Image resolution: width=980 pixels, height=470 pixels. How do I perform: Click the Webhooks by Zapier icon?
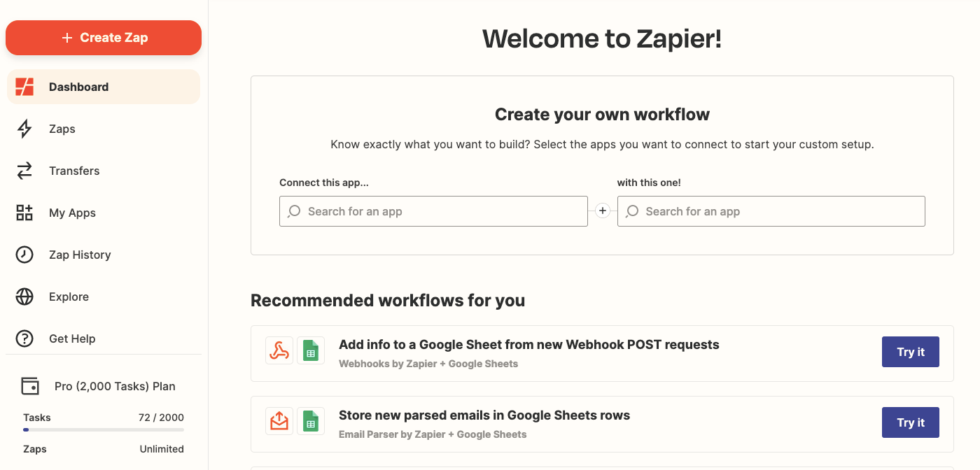click(279, 350)
